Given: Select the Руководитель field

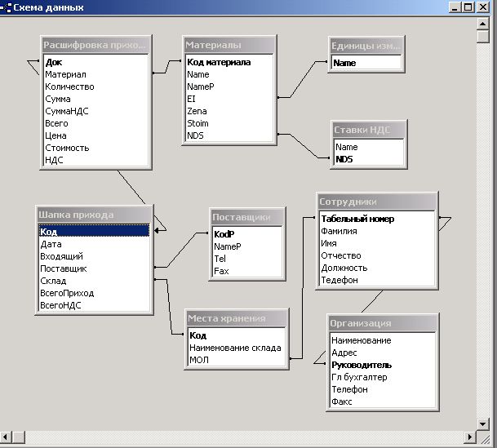Looking at the screenshot, I should (383, 365).
